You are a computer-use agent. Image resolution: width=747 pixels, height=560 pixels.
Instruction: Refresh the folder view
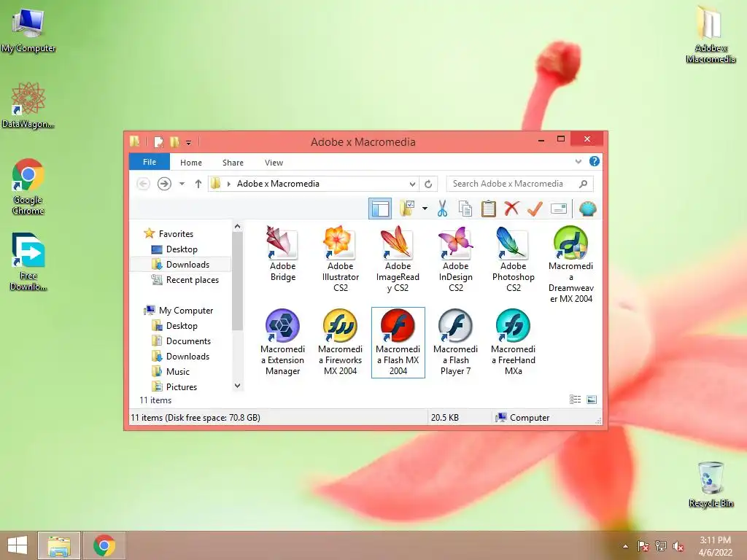tap(428, 184)
